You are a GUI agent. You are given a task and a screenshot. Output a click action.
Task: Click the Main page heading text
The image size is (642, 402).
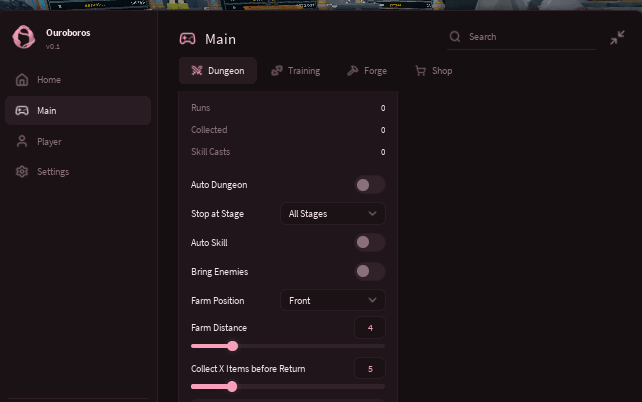pyautogui.click(x=220, y=39)
